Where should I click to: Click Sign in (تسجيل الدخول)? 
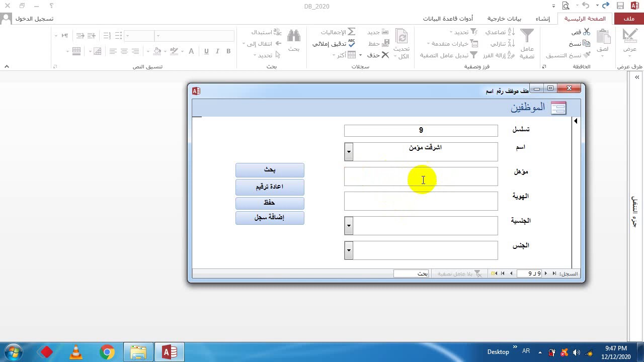tap(34, 19)
